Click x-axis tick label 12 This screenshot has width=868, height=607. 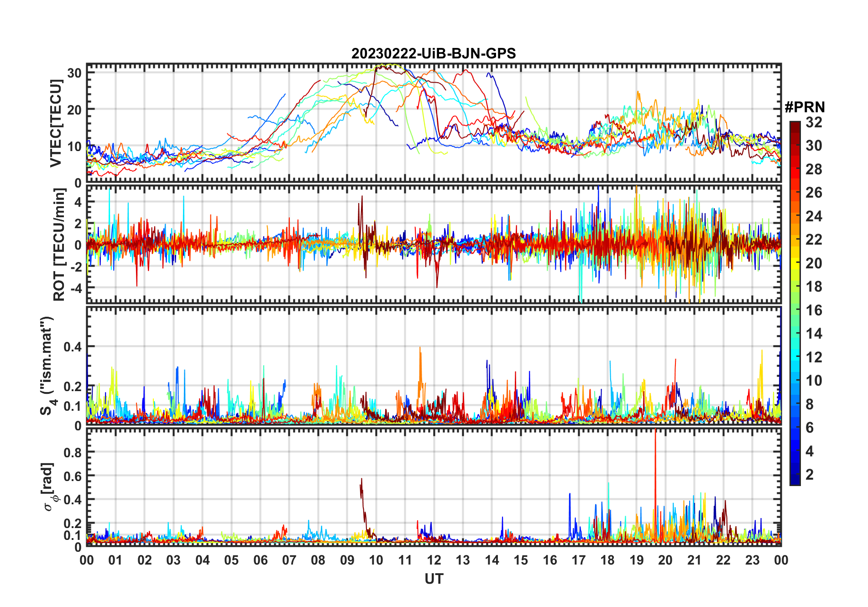pyautogui.click(x=434, y=560)
